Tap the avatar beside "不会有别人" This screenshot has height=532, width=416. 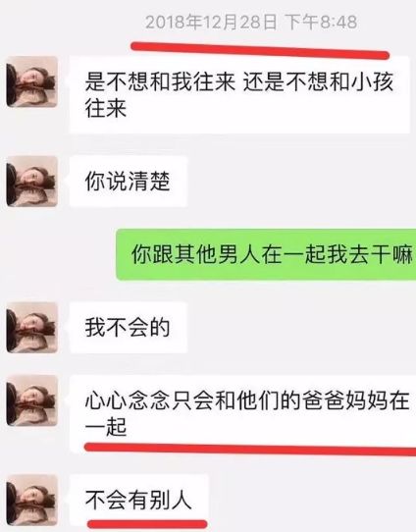pyautogui.click(x=31, y=500)
